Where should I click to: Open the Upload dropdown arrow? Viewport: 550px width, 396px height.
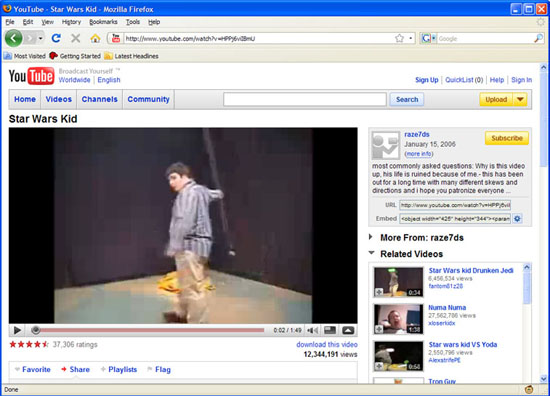pos(520,99)
